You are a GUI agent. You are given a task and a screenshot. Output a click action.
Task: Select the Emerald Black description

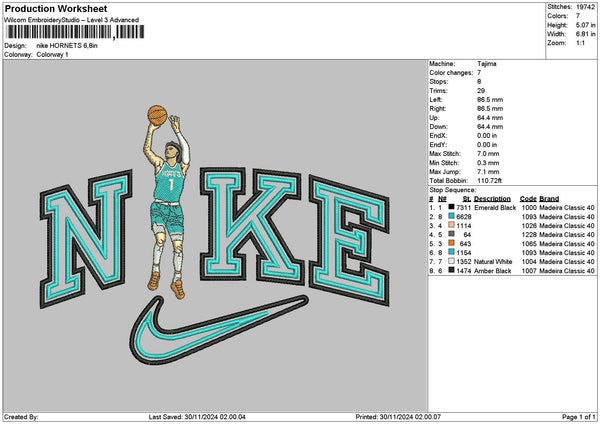click(495, 208)
